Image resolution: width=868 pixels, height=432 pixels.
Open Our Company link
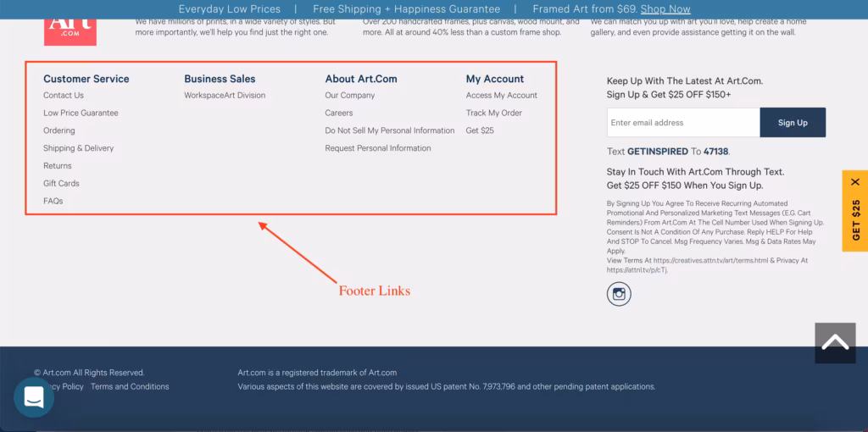pyautogui.click(x=350, y=95)
